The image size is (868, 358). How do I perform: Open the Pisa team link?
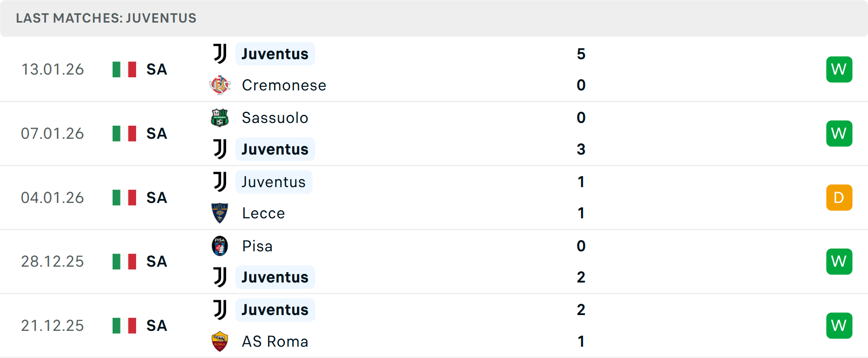coord(257,246)
